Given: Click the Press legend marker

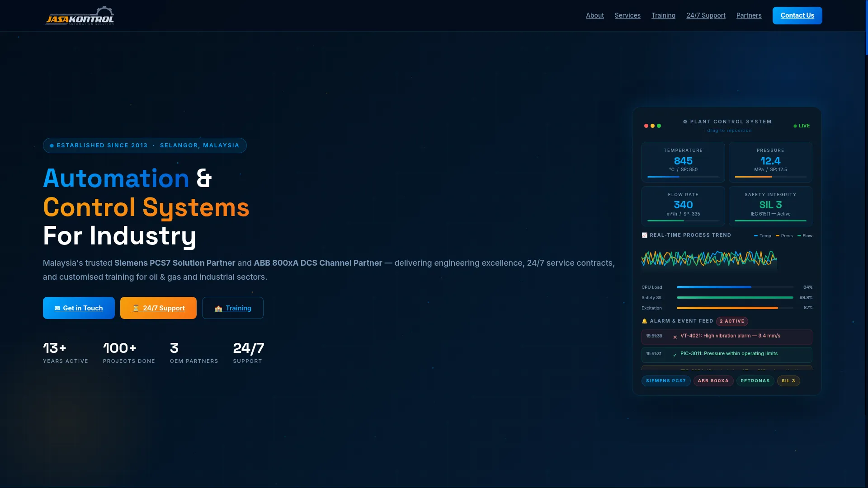Looking at the screenshot, I should point(778,235).
